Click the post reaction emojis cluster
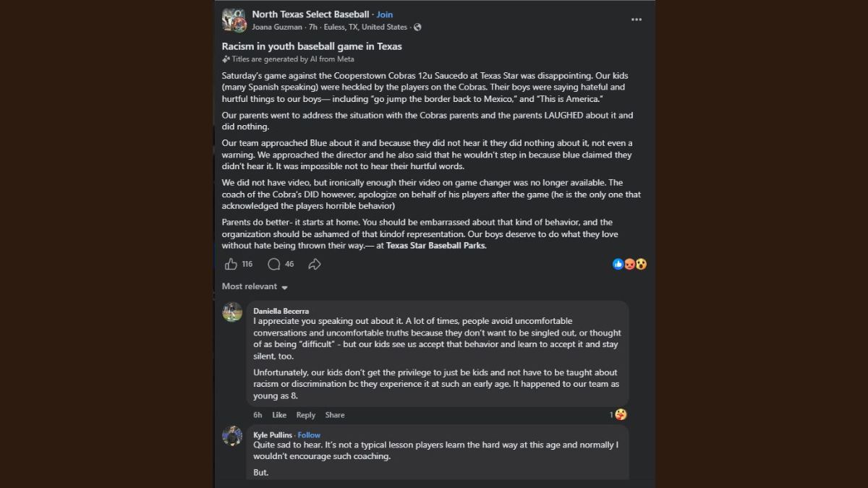Viewport: 868px width, 488px height. [x=629, y=265]
